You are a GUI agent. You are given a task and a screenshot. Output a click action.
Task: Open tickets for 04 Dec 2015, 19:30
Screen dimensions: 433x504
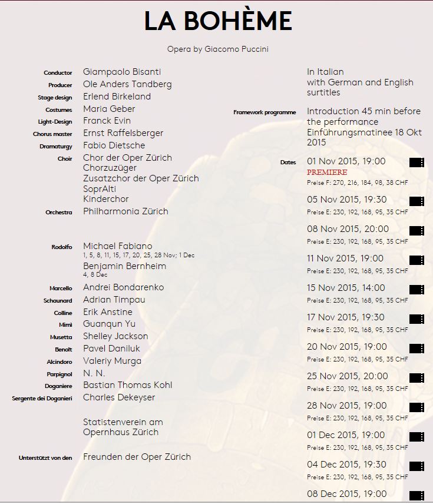coord(417,466)
